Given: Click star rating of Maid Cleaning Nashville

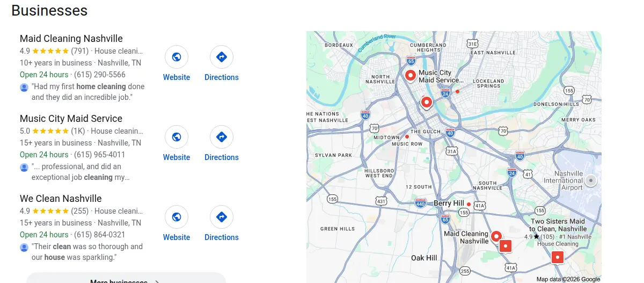Looking at the screenshot, I should point(50,51).
